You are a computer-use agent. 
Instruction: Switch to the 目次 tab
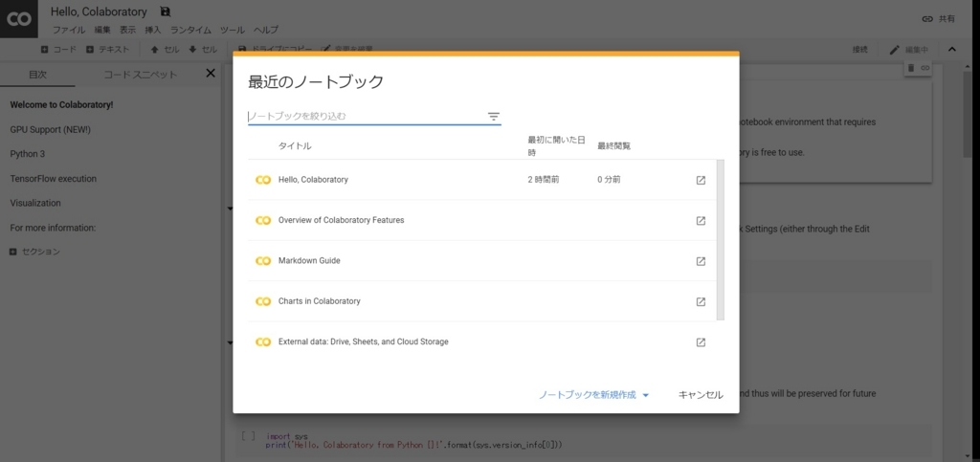[37, 75]
